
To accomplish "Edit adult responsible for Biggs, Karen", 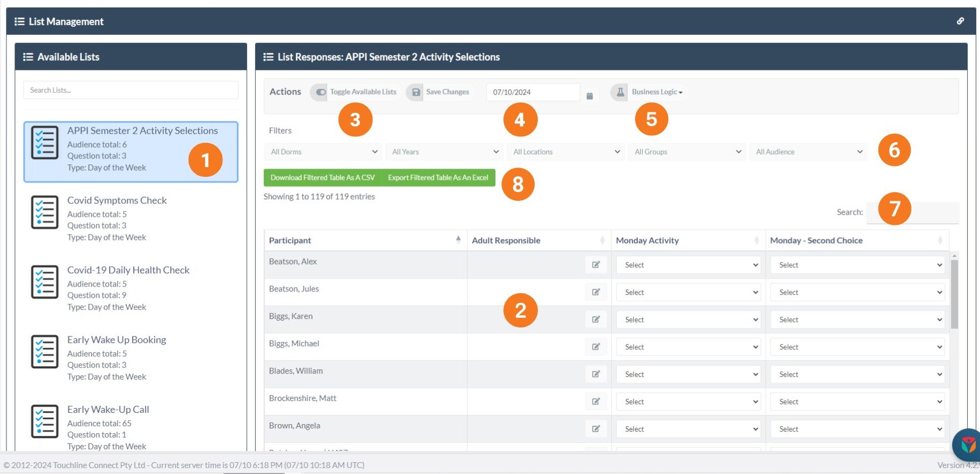I will [596, 319].
